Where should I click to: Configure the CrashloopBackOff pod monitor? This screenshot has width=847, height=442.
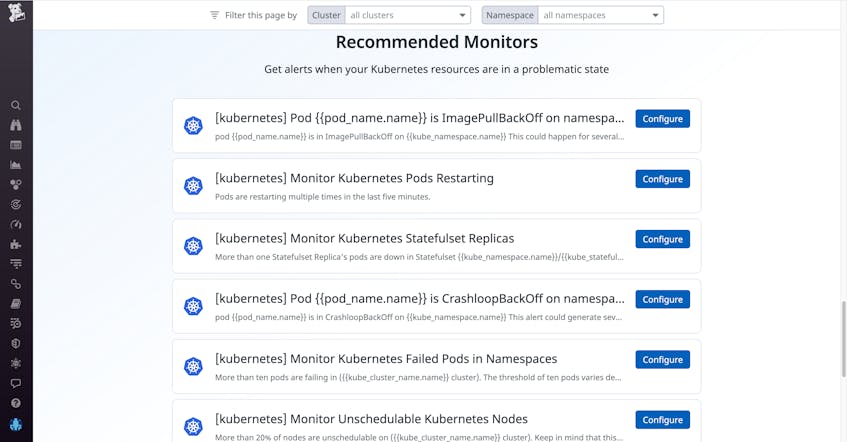click(662, 299)
